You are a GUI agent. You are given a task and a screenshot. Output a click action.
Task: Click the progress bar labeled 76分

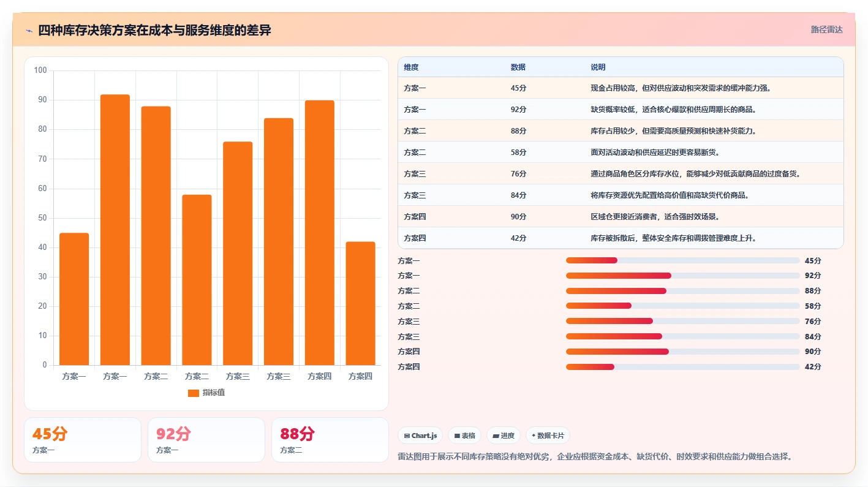coord(683,321)
